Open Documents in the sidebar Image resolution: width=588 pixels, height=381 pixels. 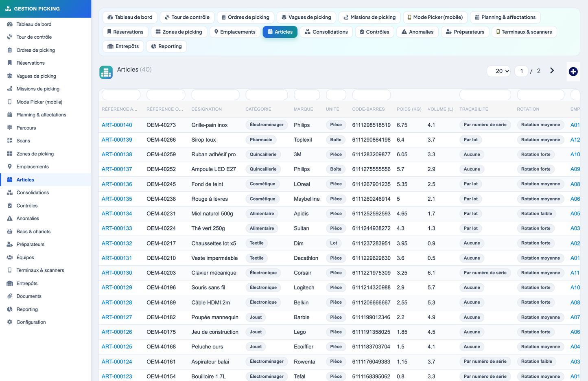(29, 296)
